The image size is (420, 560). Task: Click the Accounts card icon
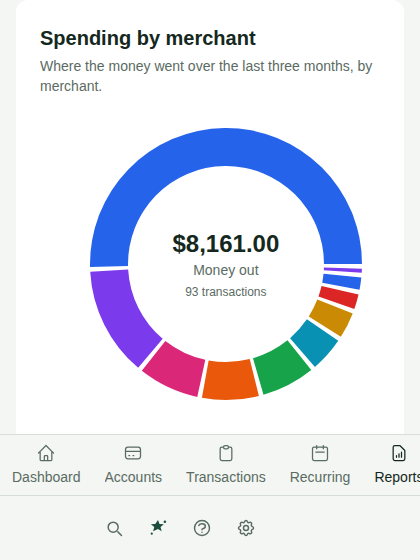(133, 453)
